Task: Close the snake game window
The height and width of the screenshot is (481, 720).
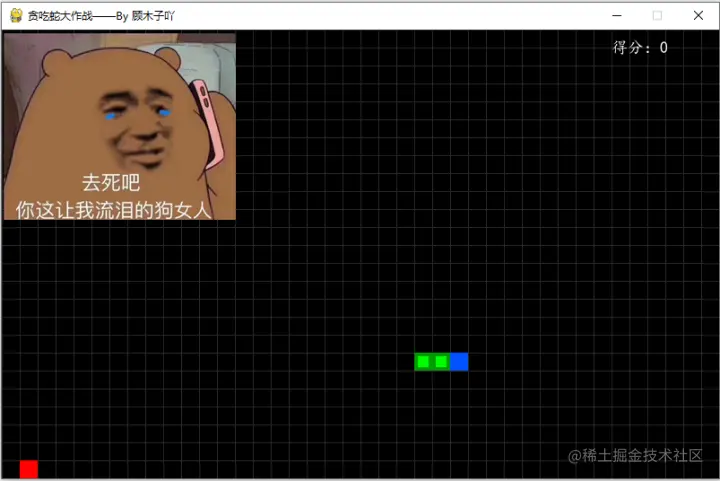Action: pyautogui.click(x=698, y=16)
